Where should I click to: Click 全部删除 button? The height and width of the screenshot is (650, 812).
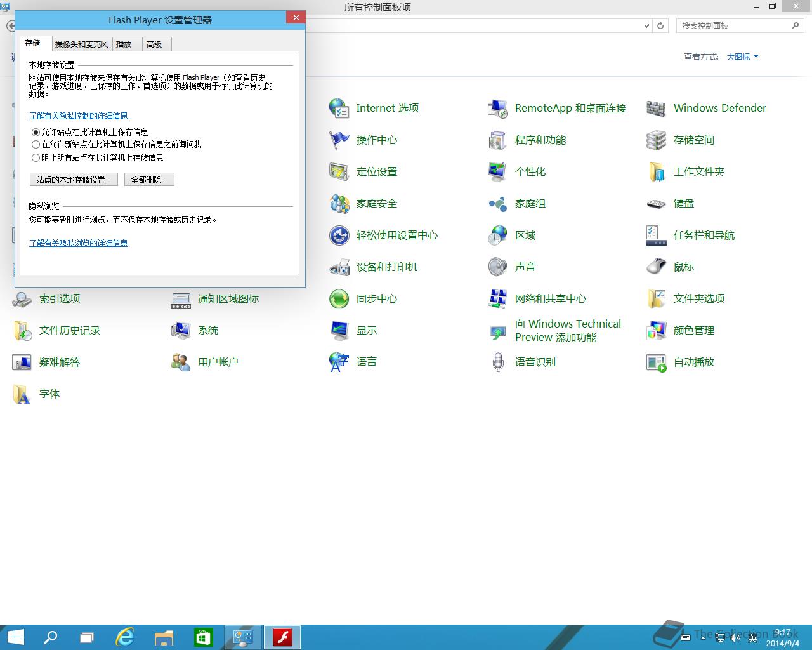pyautogui.click(x=149, y=180)
